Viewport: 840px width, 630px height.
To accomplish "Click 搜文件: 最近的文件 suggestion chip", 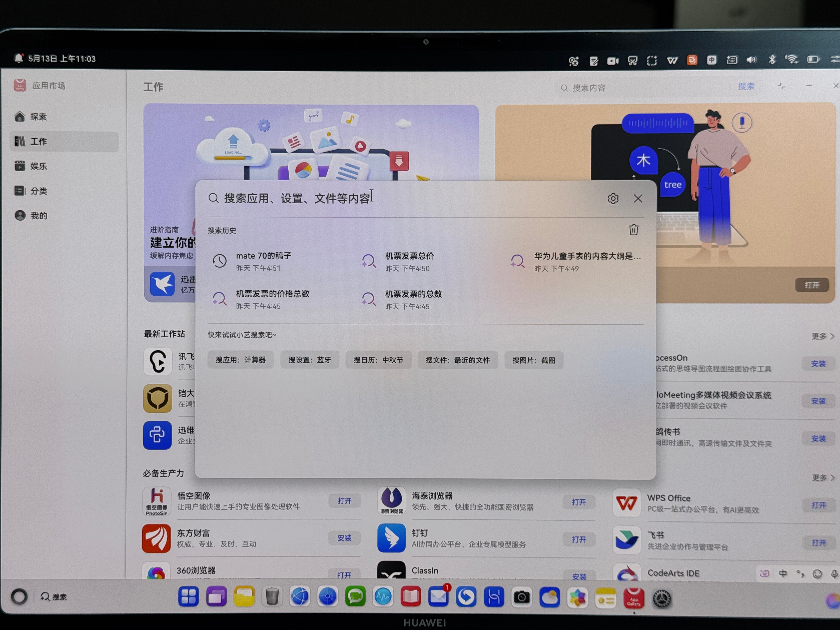I will coord(457,360).
